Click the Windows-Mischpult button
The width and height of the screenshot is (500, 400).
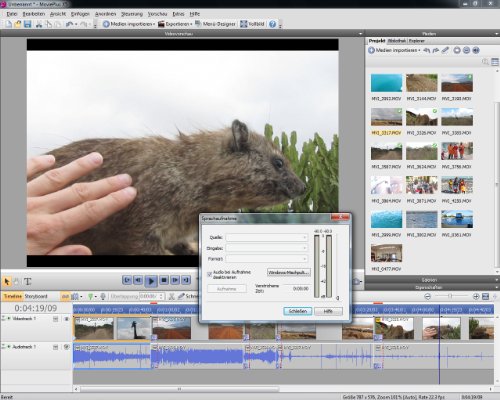click(x=289, y=272)
